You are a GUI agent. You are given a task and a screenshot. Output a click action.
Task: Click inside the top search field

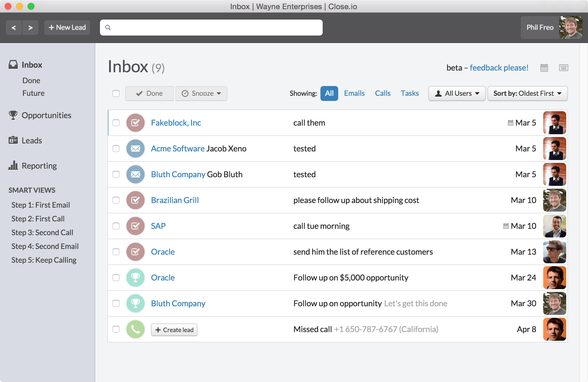point(211,27)
